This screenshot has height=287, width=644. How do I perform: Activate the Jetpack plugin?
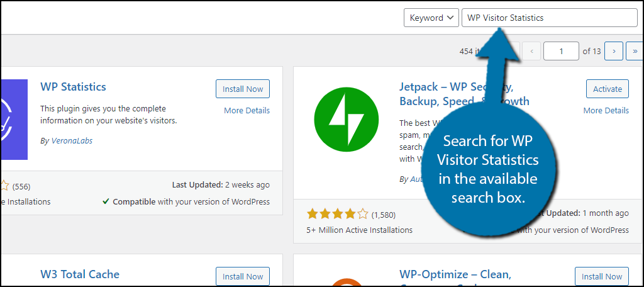tap(608, 89)
